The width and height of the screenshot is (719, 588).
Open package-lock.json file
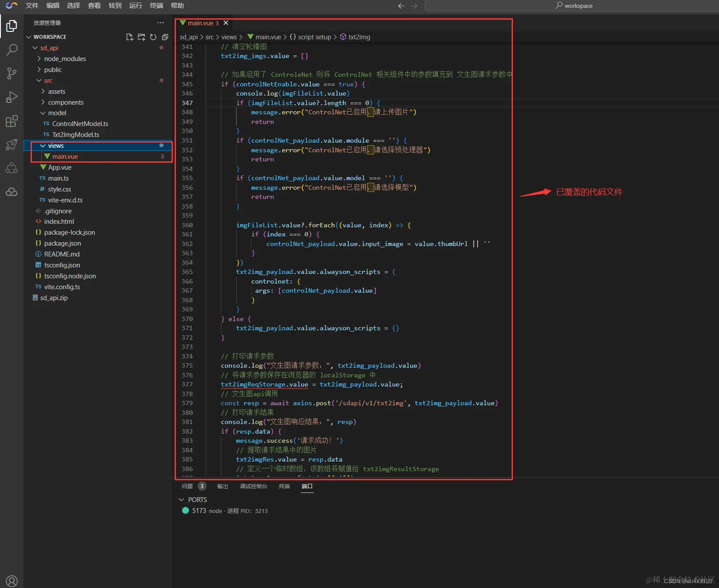pyautogui.click(x=69, y=232)
